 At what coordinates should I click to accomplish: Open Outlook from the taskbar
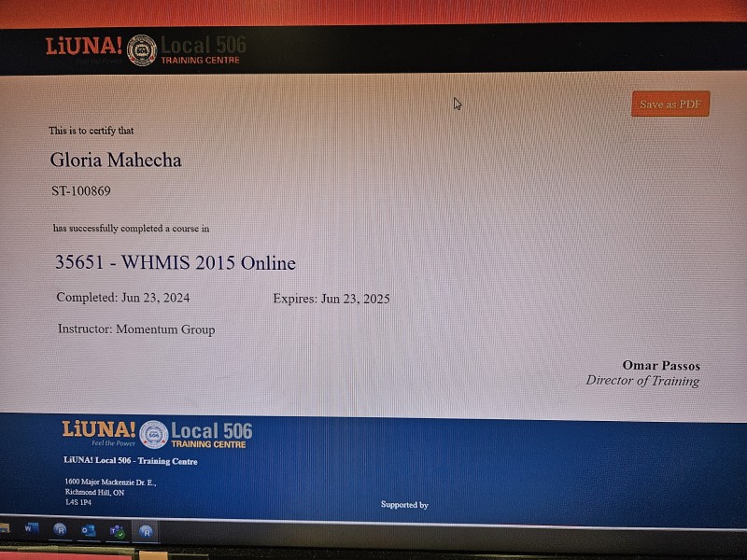(x=89, y=530)
